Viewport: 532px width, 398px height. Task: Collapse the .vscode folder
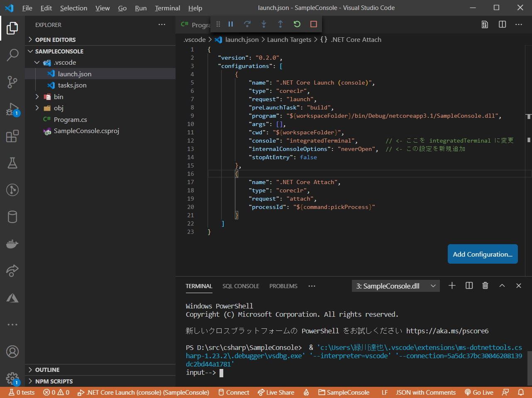[100, 63]
